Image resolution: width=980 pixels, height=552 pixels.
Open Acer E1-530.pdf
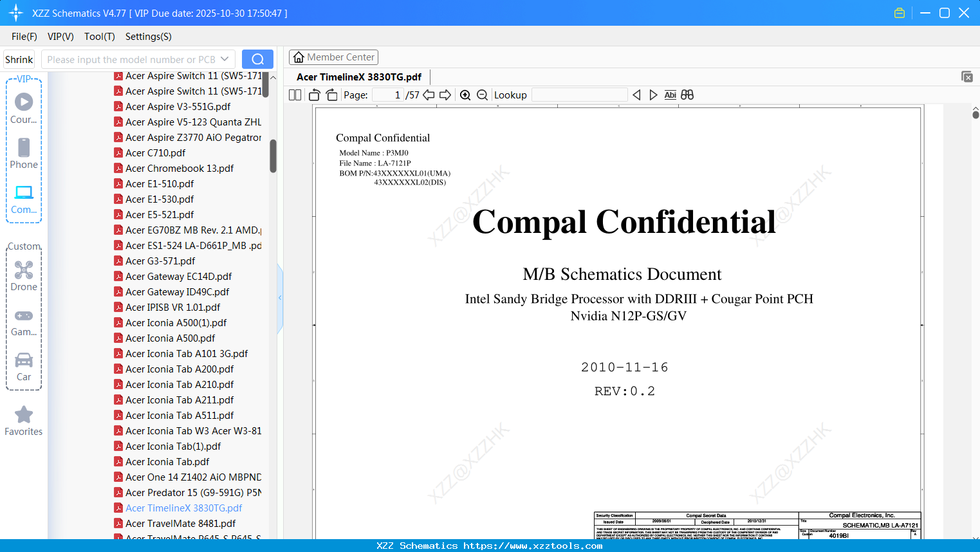click(x=160, y=199)
